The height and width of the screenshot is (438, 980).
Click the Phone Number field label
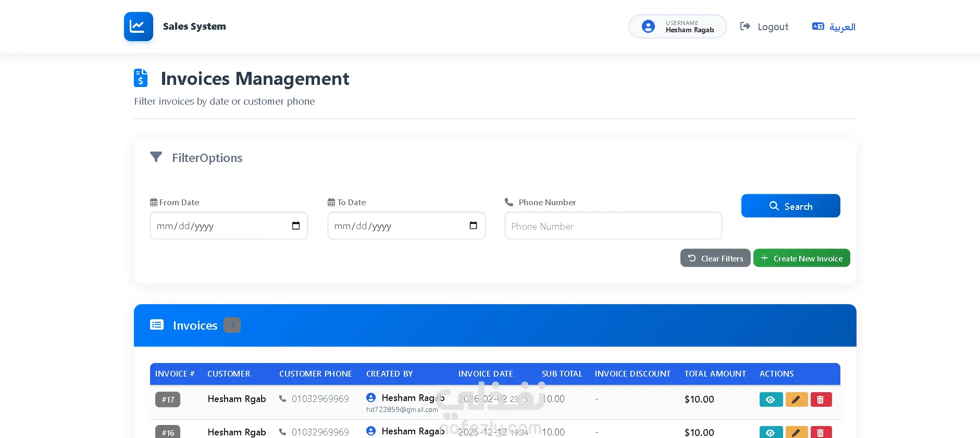click(547, 202)
